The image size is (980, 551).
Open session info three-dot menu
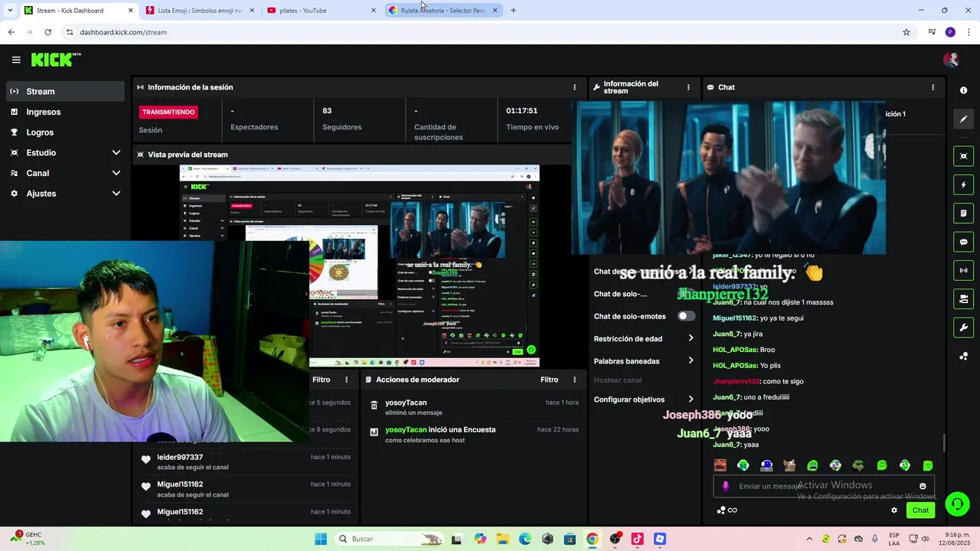coord(575,87)
